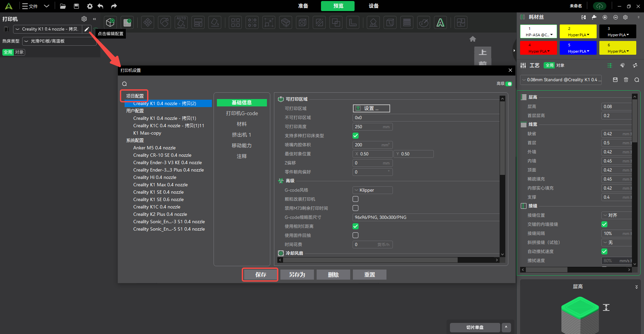
Task: Click the assembly puzzle view icon
Action: pos(461,22)
